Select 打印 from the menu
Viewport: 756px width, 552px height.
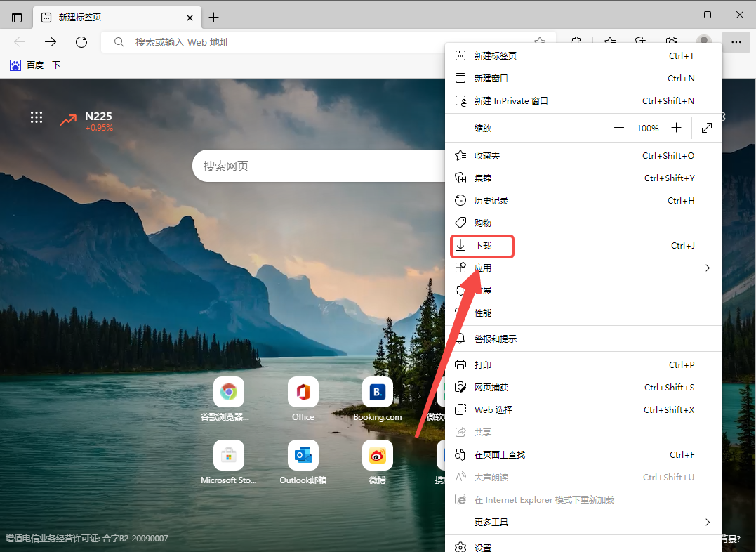(x=583, y=365)
